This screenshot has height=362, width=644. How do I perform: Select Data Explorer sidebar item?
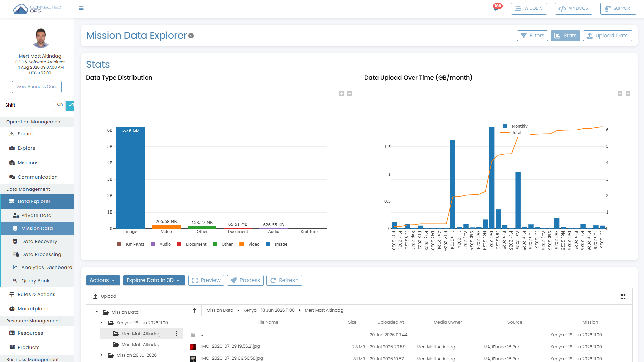click(37, 201)
